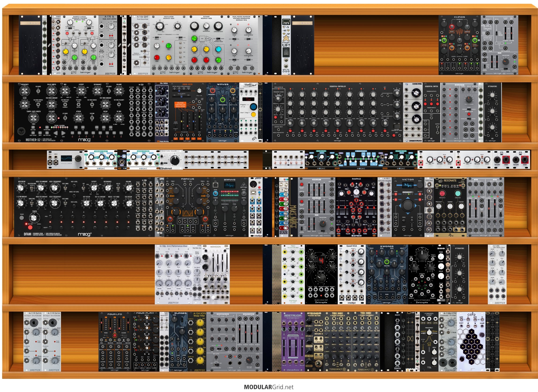Toggle the Mother-32 VCF MODE switch
The height and width of the screenshot is (392, 538).
click(x=79, y=104)
